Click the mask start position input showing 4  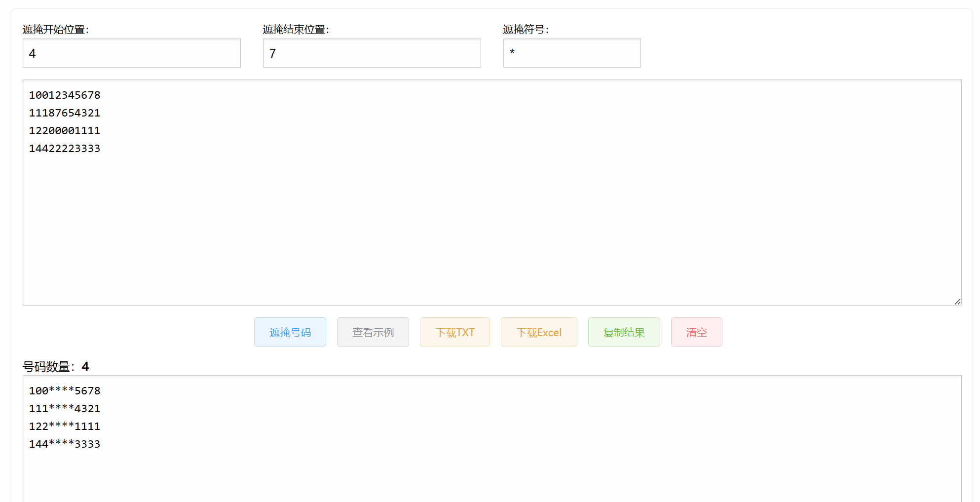point(131,53)
